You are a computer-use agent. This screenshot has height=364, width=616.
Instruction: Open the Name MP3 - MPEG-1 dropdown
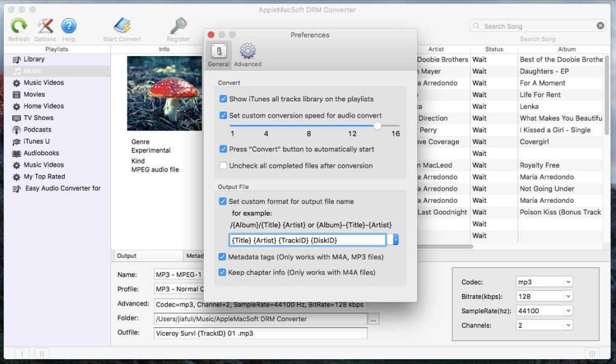(179, 275)
